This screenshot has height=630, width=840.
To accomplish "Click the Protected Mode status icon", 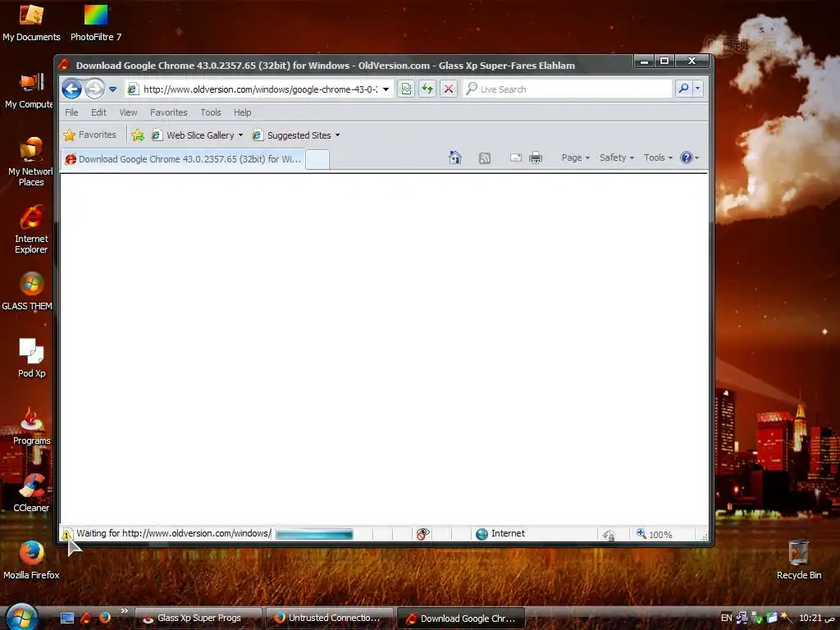I will point(609,535).
